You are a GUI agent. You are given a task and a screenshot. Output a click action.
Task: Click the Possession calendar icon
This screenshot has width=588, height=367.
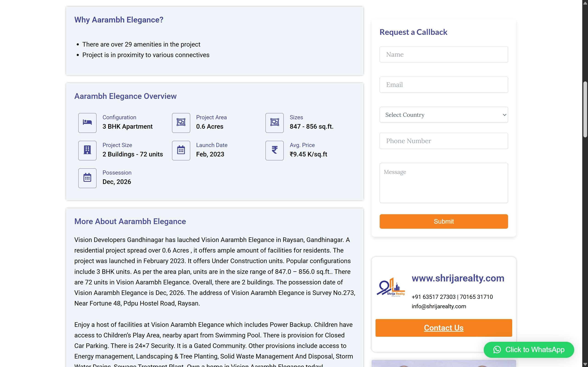click(x=87, y=178)
